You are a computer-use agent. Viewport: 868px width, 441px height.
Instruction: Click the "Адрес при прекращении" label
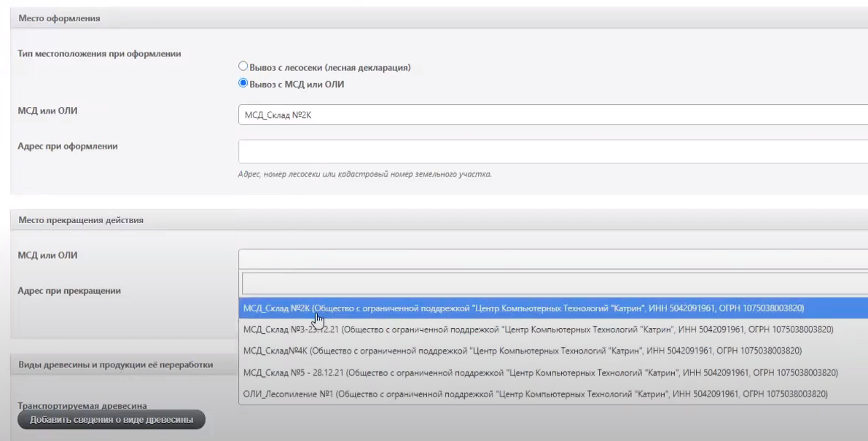[x=69, y=291]
